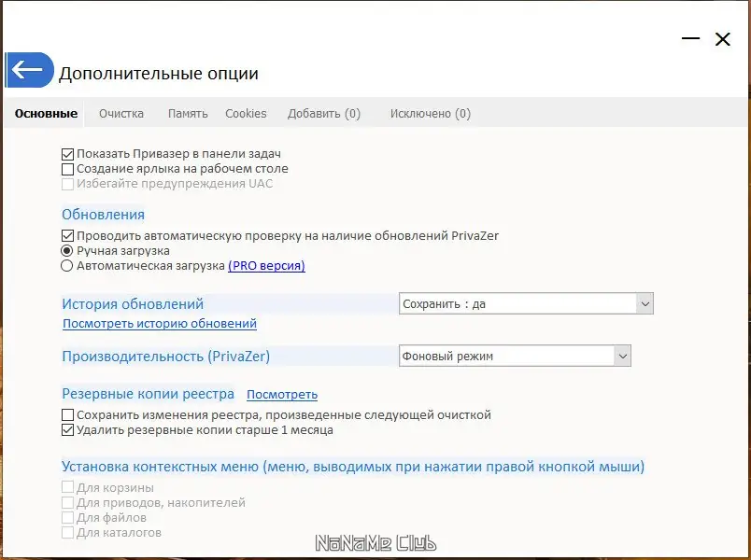Switch to the Основные tab

pos(46,114)
